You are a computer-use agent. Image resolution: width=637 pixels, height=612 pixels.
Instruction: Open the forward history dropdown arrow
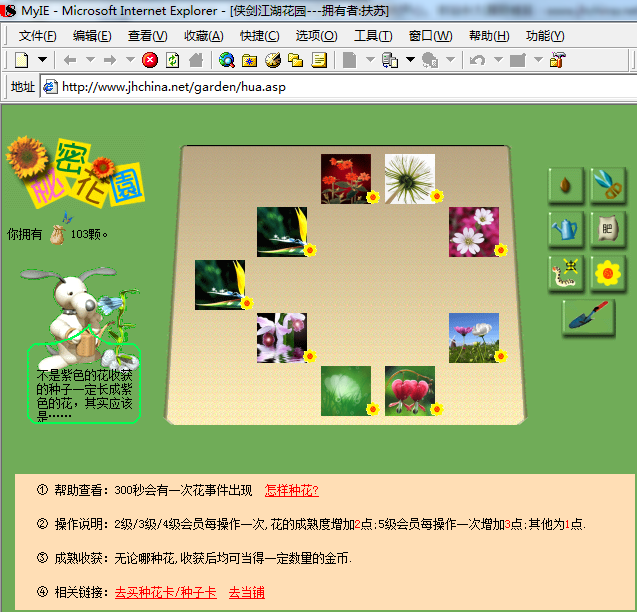[x=130, y=60]
